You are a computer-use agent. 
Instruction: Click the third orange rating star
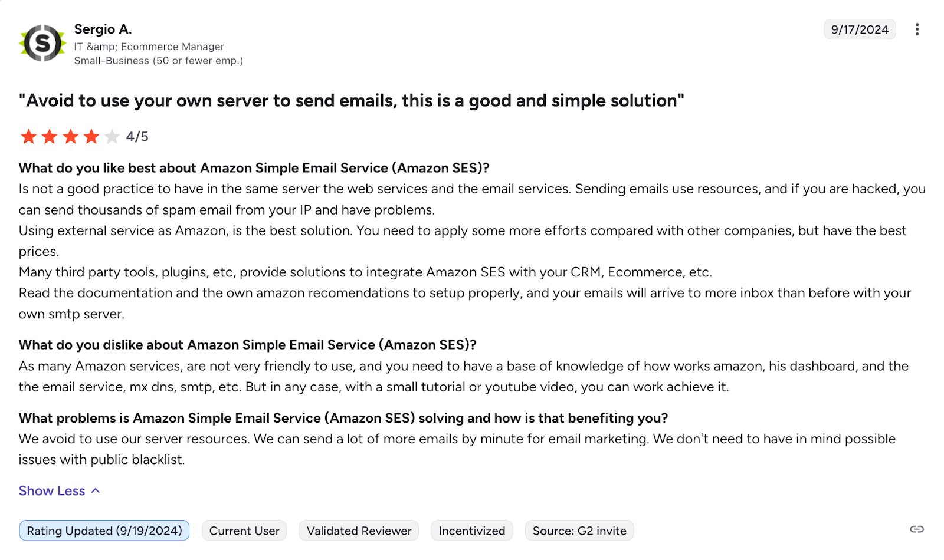tap(71, 137)
